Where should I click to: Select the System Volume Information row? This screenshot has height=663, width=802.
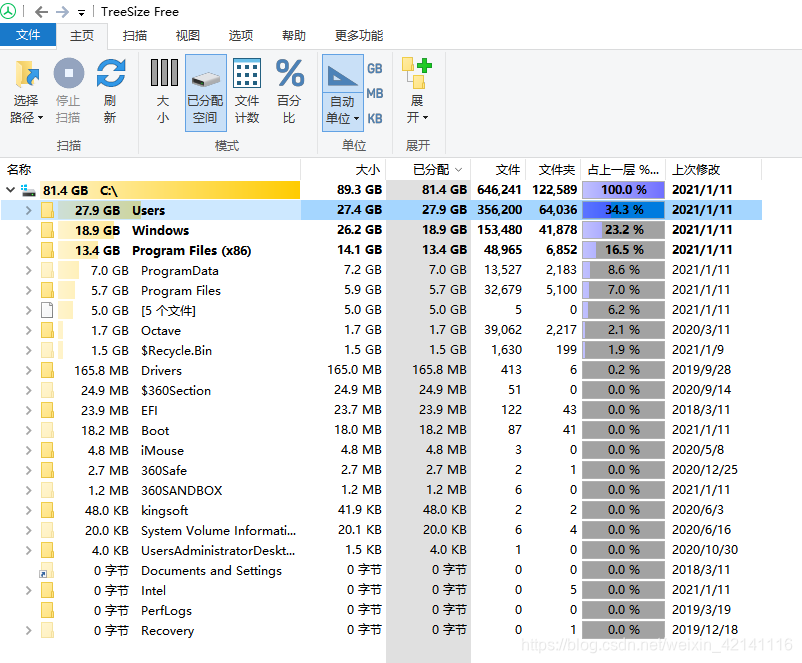[x=382, y=531]
